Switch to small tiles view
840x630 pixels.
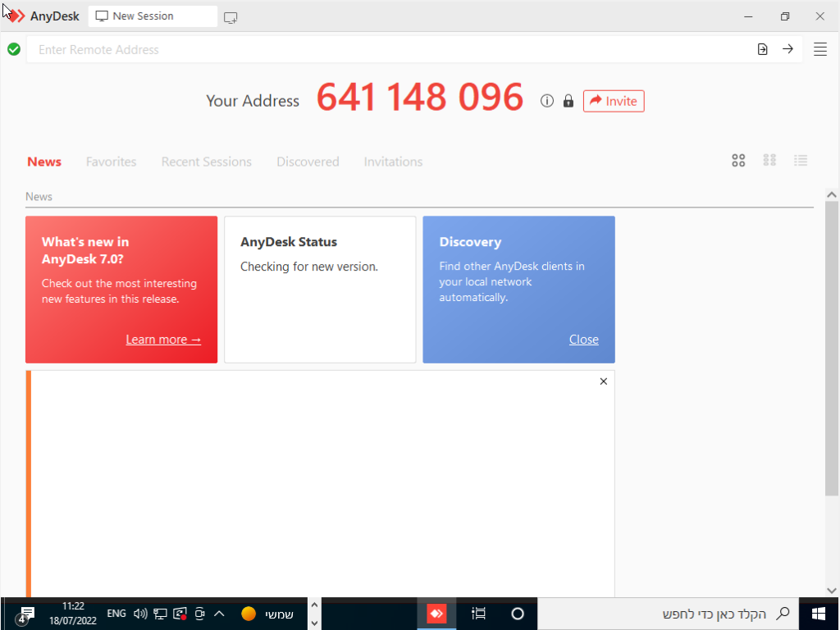coord(769,160)
